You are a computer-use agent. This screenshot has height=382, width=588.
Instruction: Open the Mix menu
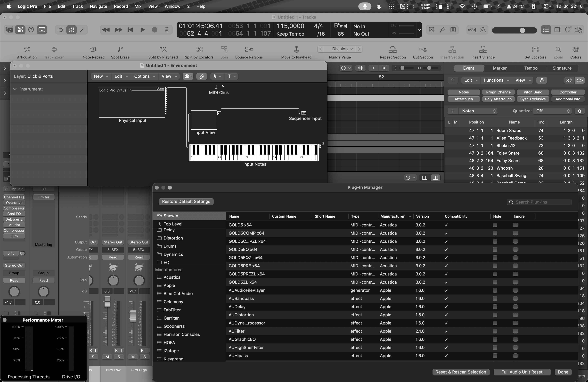click(138, 6)
